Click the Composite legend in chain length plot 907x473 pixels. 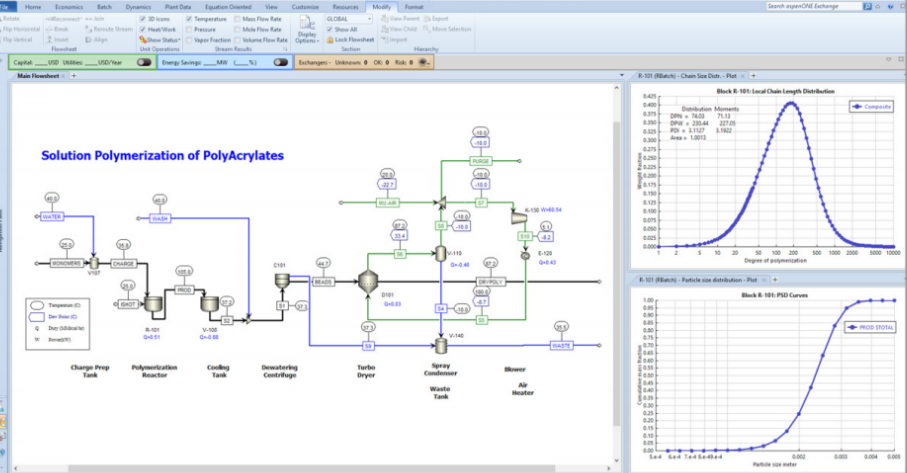(x=871, y=106)
